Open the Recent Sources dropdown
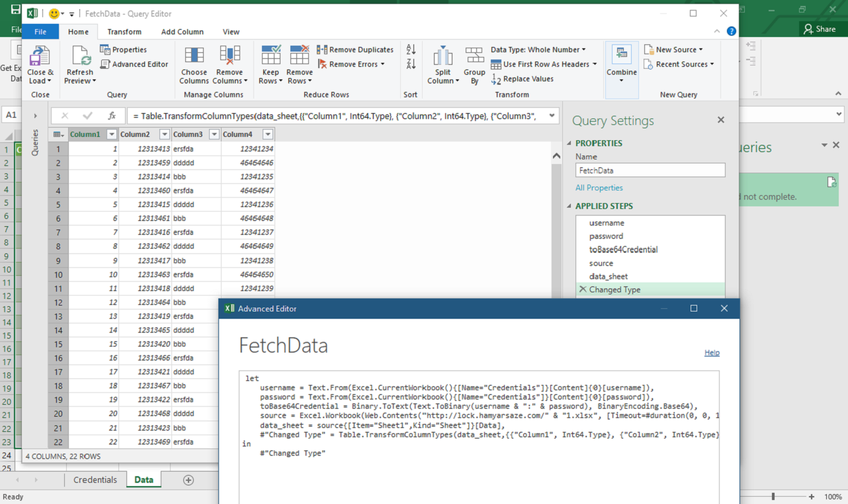The height and width of the screenshot is (504, 848). (680, 64)
